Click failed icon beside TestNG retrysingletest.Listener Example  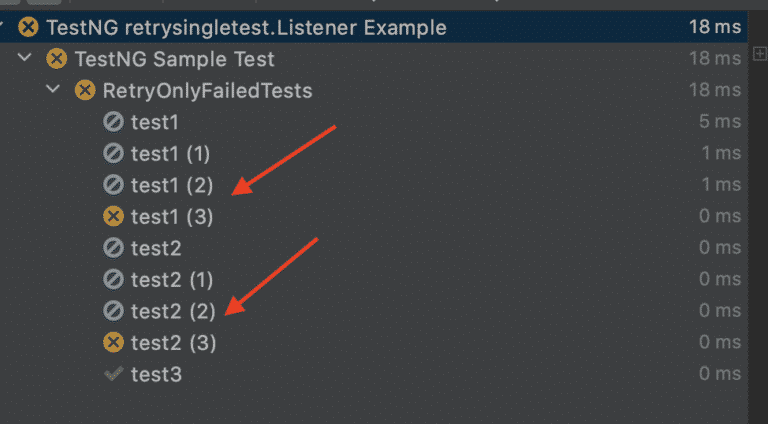tap(28, 27)
